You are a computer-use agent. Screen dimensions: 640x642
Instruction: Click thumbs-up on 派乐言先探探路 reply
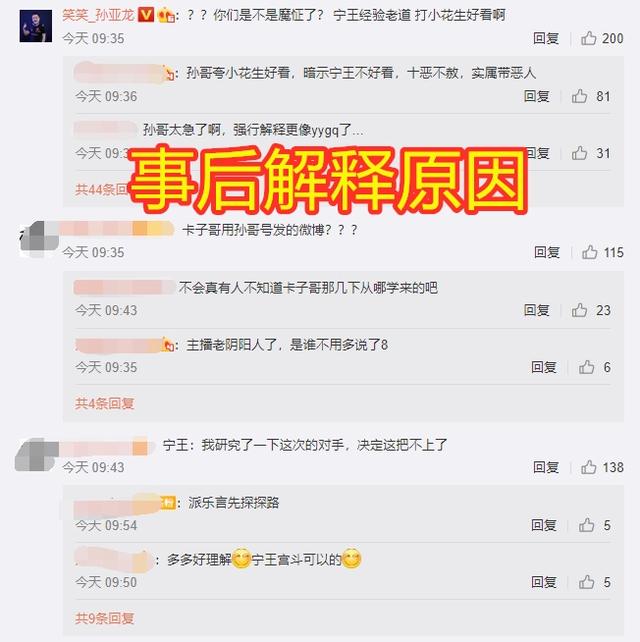tap(586, 525)
